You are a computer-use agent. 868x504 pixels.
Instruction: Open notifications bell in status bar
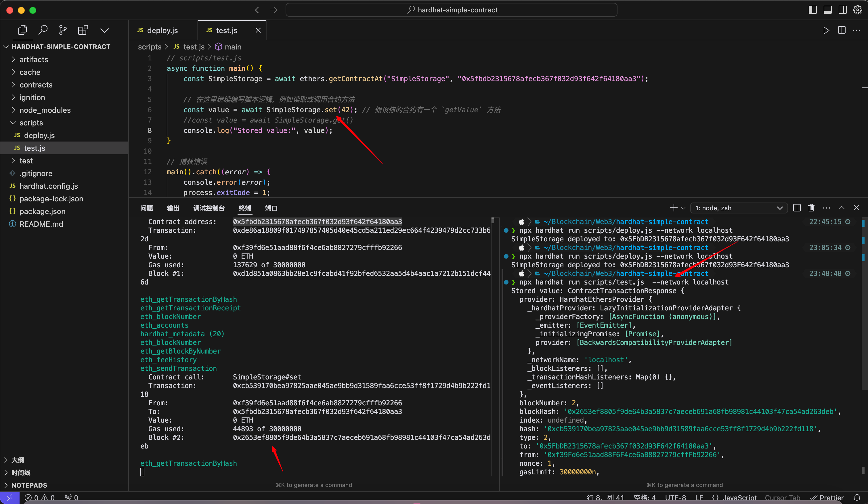coord(857,497)
